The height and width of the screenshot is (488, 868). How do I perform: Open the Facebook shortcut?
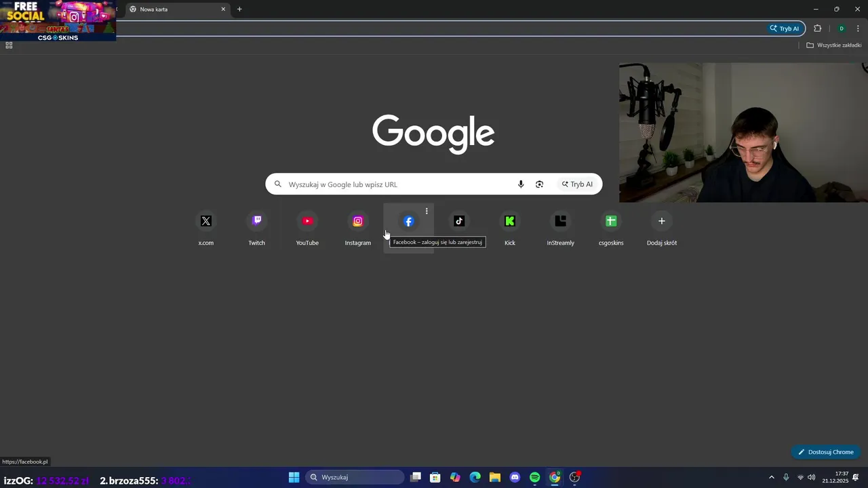[408, 228]
